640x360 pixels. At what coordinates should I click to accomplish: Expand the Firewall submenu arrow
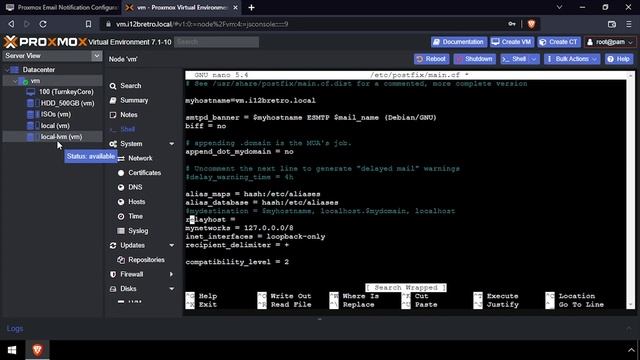pyautogui.click(x=171, y=274)
